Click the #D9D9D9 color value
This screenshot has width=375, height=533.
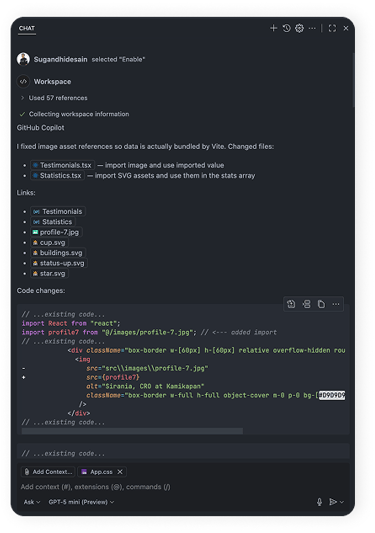(332, 395)
